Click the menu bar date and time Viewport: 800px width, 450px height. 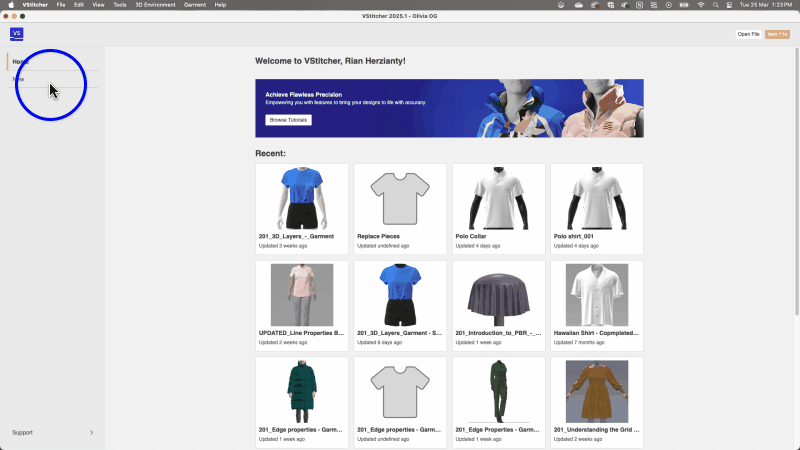tap(766, 5)
